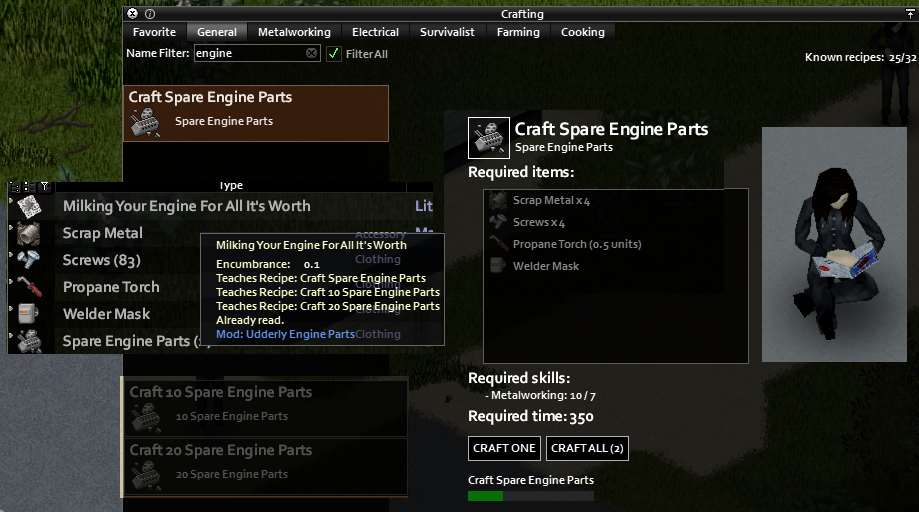Click the Welder Mask icon in inventory
919x512 pixels.
tap(28, 313)
